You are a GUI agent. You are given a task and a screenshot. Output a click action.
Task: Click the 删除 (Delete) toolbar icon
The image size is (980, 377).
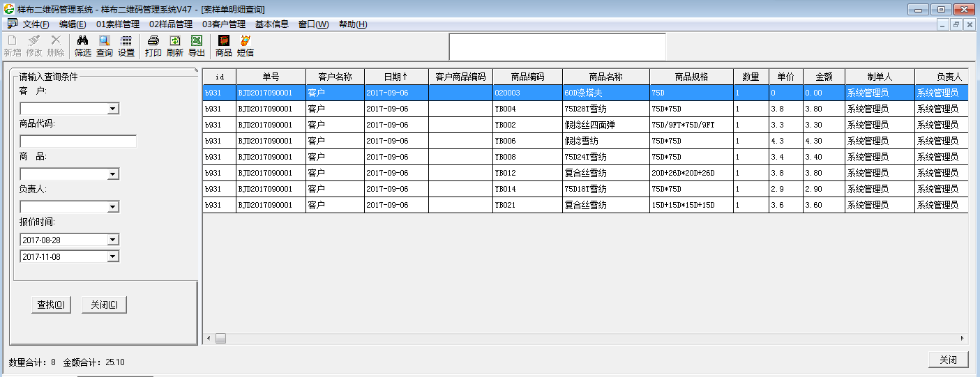(56, 46)
